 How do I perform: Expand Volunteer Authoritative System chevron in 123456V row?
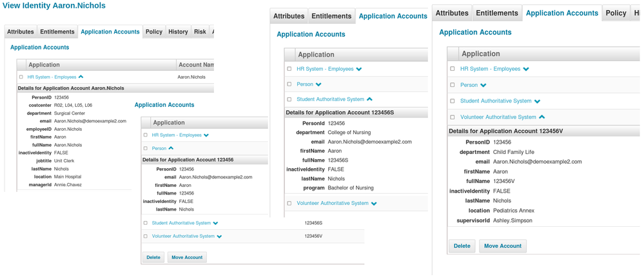219,236
